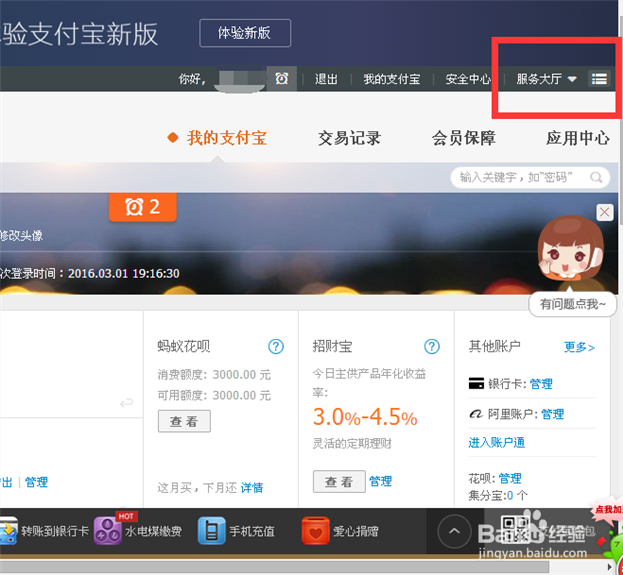Click 管理 link beside 招财宝 查看 button
The width and height of the screenshot is (623, 575).
point(381,481)
